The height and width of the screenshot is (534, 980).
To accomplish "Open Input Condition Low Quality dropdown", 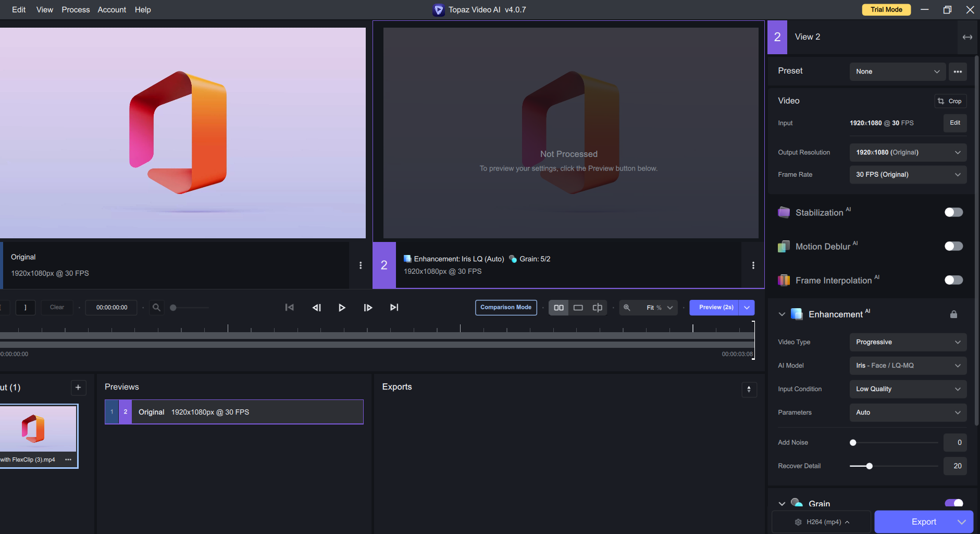I will pyautogui.click(x=908, y=389).
